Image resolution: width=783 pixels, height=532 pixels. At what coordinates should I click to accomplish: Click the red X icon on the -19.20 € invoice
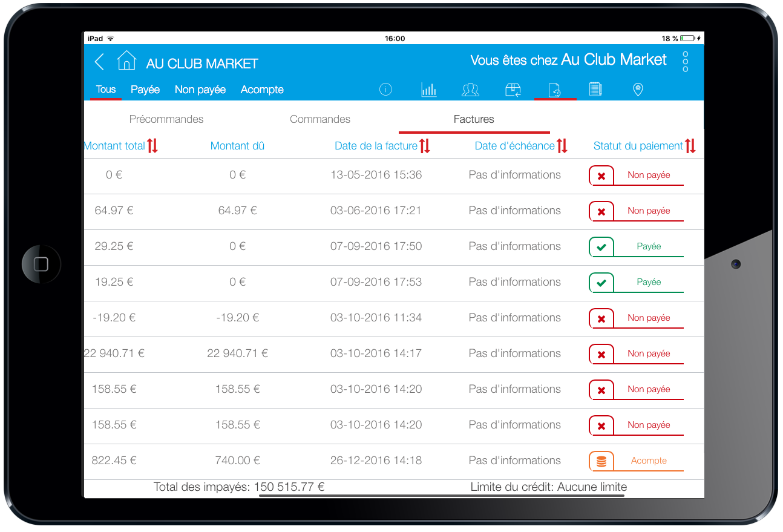[x=601, y=319]
